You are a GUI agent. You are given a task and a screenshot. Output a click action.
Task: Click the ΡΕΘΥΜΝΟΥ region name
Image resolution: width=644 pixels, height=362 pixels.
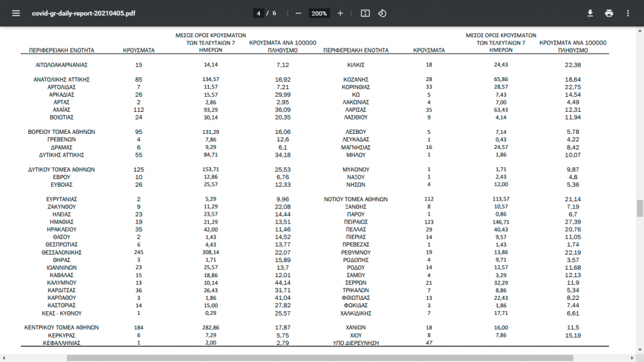point(356,253)
